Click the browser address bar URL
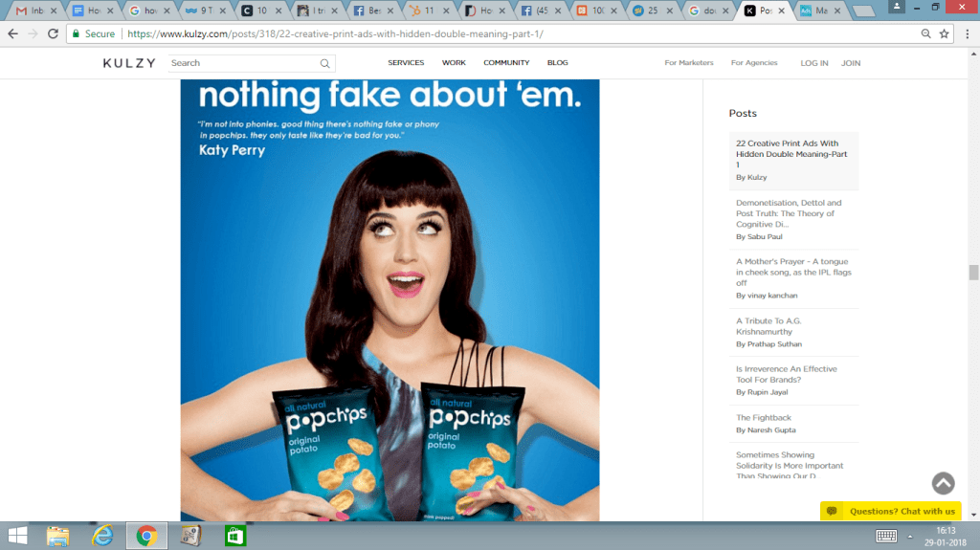This screenshot has width=980, height=550. [335, 33]
